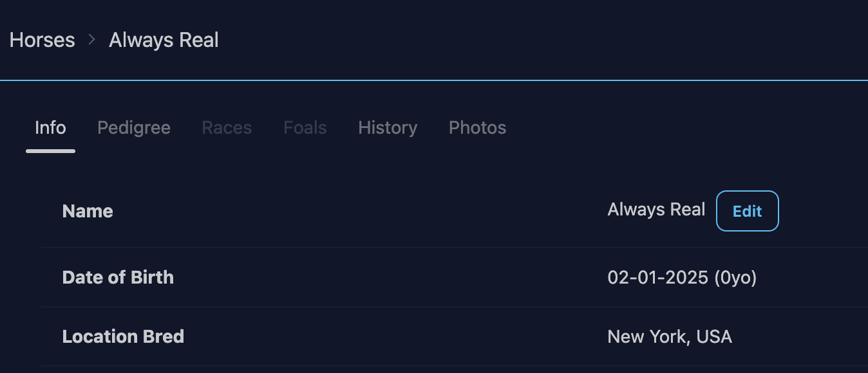Viewport: 868px width, 373px height.
Task: Click the Always Real value in the Name row
Action: (656, 210)
